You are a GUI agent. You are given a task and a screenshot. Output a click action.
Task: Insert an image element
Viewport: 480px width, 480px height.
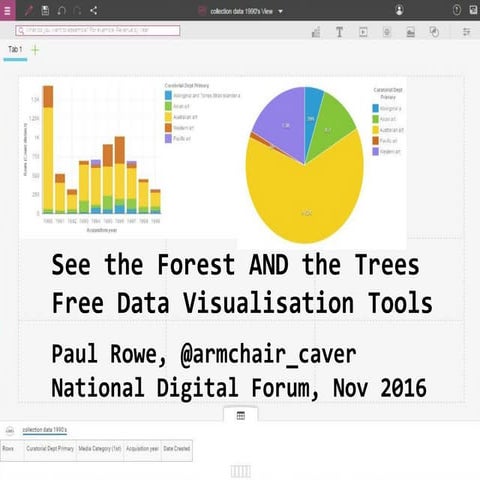tap(410, 32)
